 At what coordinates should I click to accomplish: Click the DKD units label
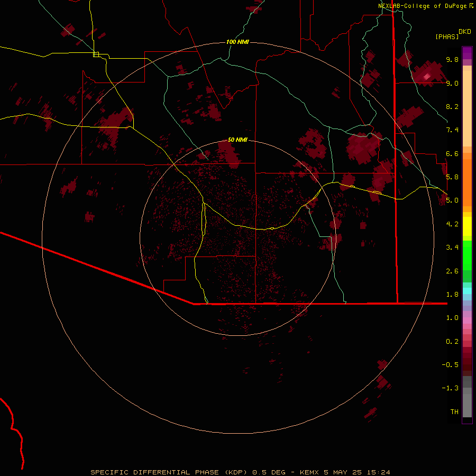pos(465,32)
